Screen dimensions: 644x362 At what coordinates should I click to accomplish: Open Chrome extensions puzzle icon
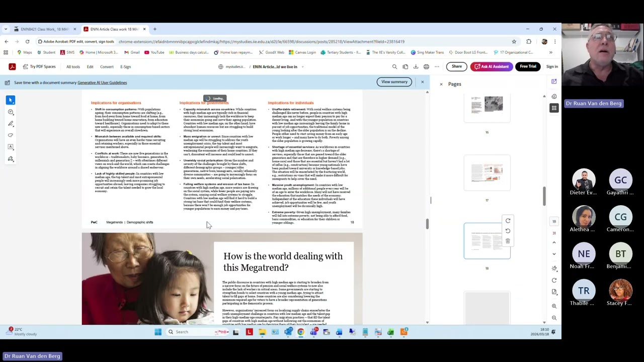pos(529,42)
